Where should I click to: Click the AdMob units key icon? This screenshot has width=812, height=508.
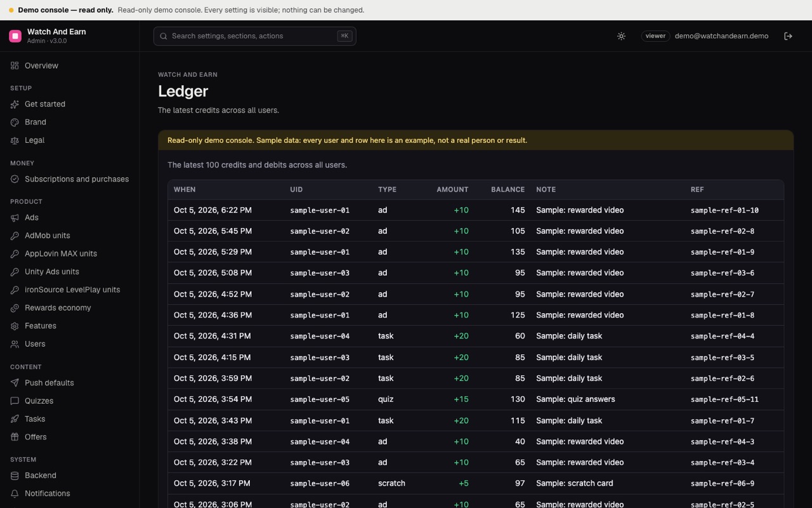coord(15,236)
